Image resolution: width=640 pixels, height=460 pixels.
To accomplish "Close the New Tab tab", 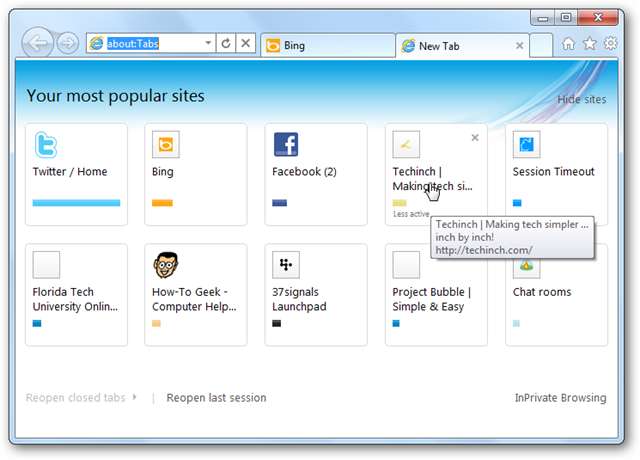I will coord(519,45).
